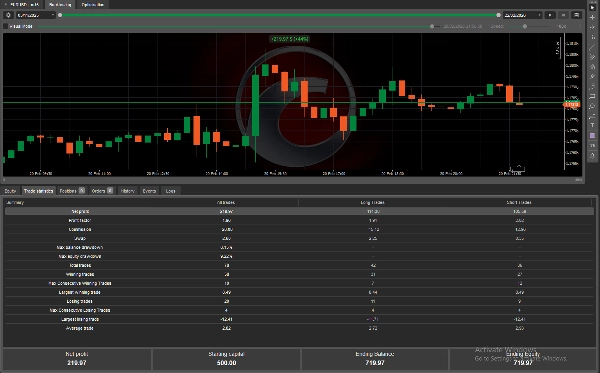The height and width of the screenshot is (373, 600).
Task: Select the text annotation tool
Action: tap(592, 125)
